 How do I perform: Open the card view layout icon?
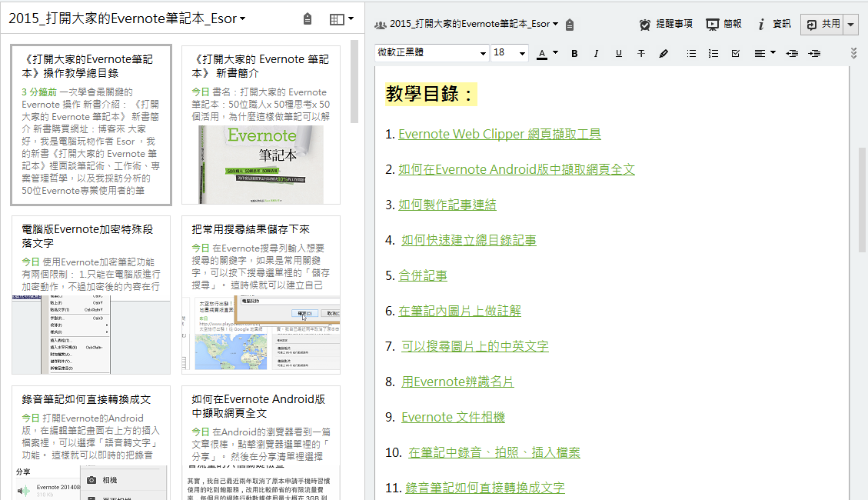[x=337, y=19]
